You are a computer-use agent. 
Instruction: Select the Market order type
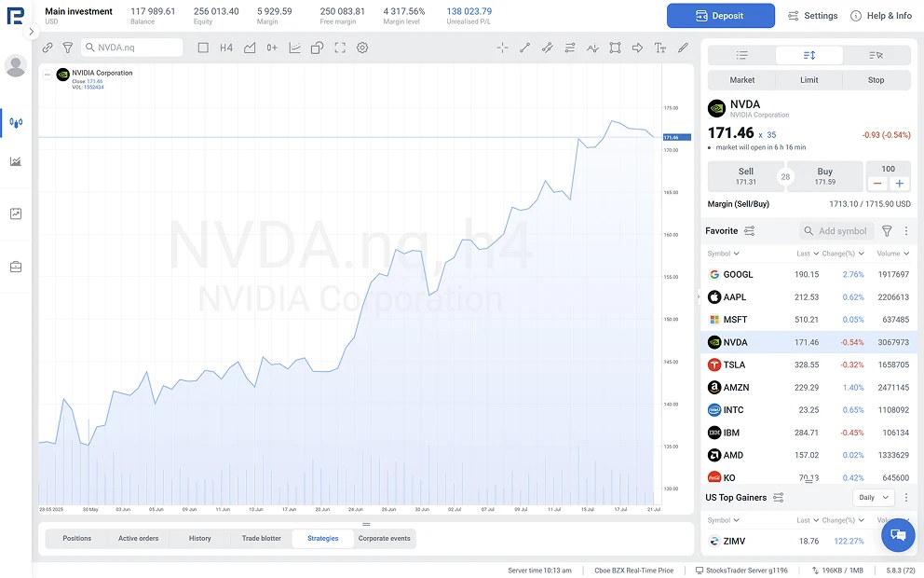pyautogui.click(x=742, y=80)
